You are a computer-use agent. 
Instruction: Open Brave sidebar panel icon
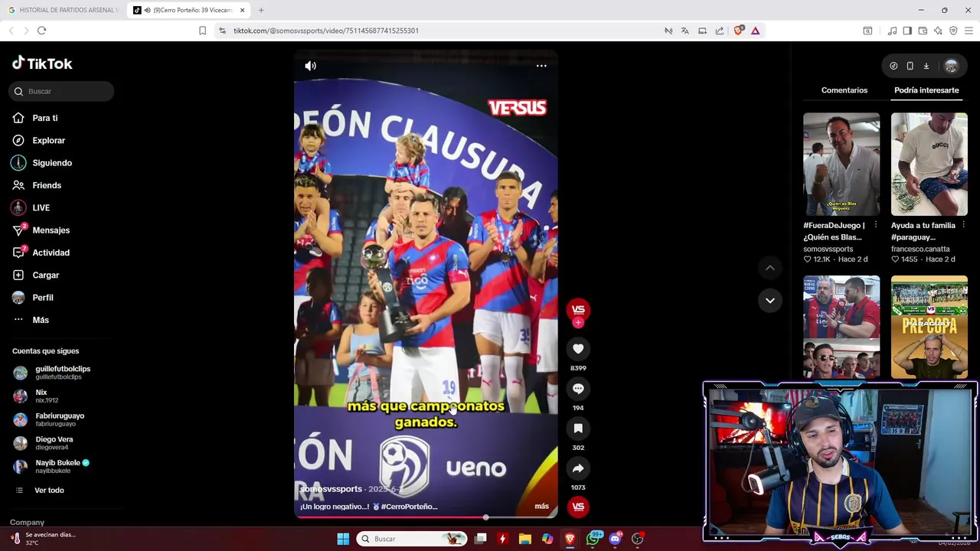(x=907, y=31)
